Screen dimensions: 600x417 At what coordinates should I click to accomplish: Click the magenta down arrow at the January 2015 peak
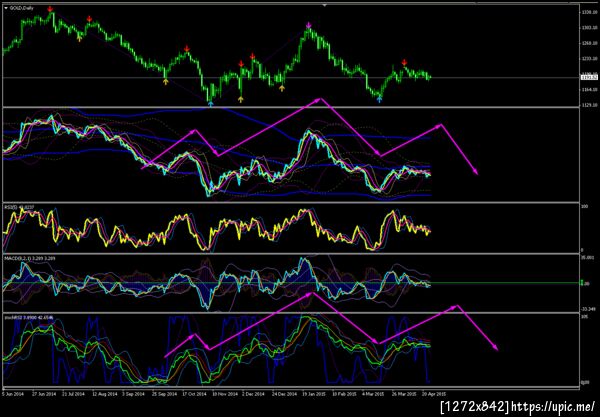pyautogui.click(x=309, y=25)
